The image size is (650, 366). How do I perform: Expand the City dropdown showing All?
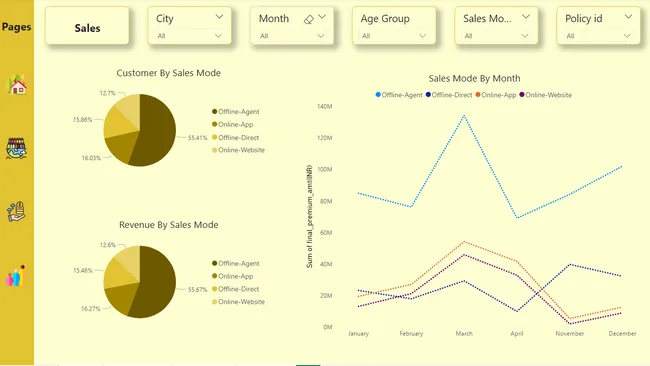tap(189, 36)
